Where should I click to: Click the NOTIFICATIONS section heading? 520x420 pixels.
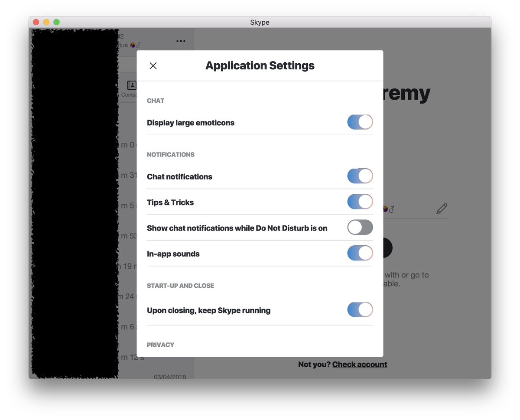click(x=171, y=155)
